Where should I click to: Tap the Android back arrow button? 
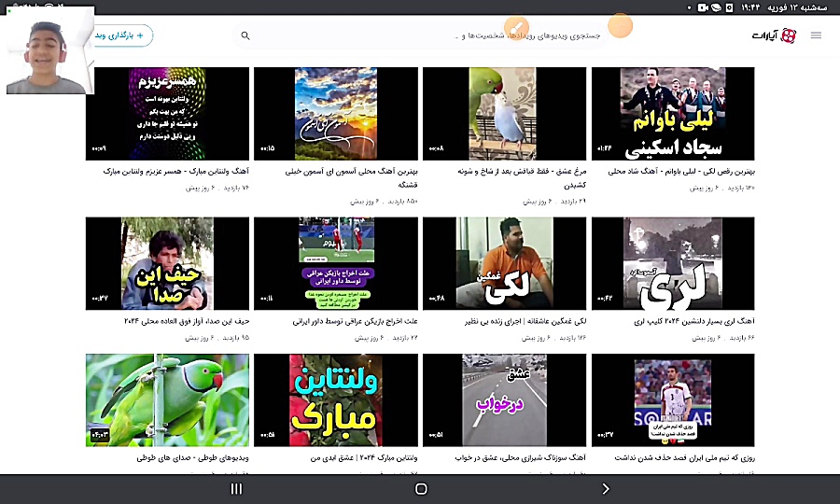click(606, 488)
